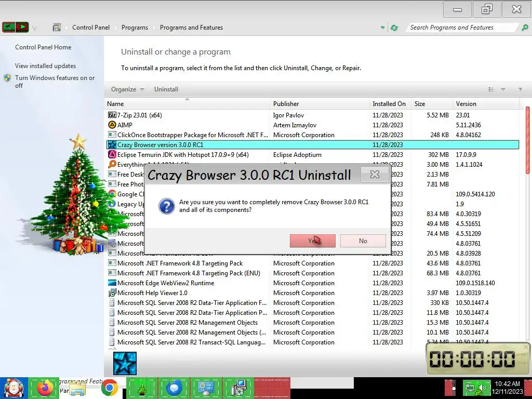Sort by Size column header

click(x=432, y=104)
